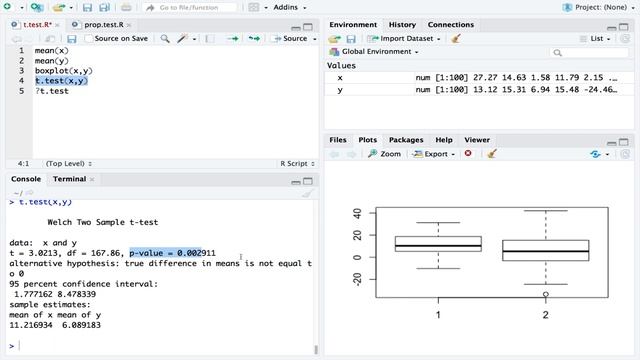Switch to the Viewer tab
The width and height of the screenshot is (640, 360).
point(477,140)
